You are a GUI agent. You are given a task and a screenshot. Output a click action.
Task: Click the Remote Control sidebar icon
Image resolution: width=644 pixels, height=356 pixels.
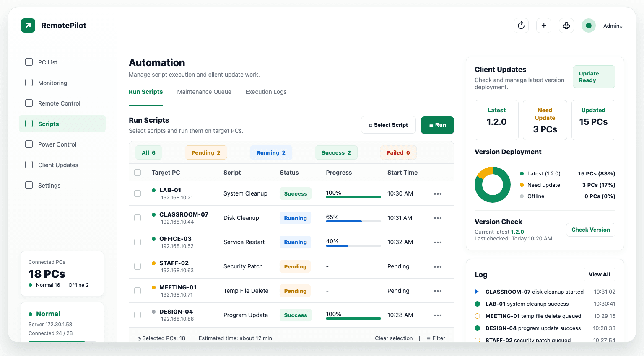(29, 103)
